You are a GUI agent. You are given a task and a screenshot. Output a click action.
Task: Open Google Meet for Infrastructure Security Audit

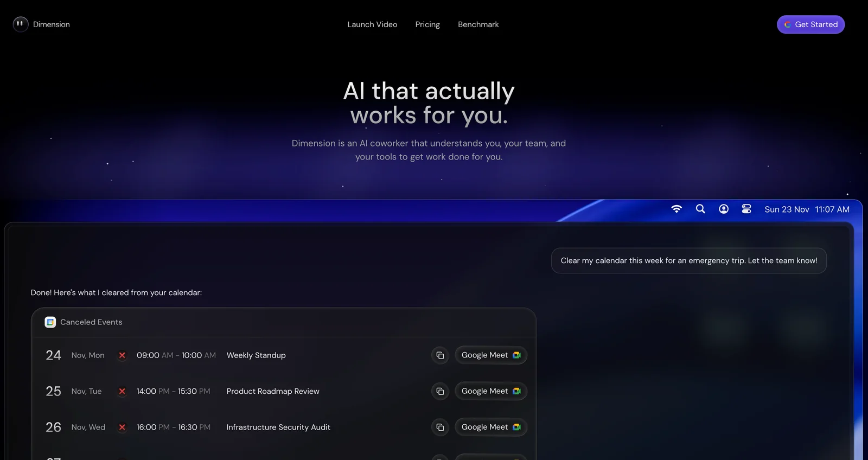pos(490,427)
